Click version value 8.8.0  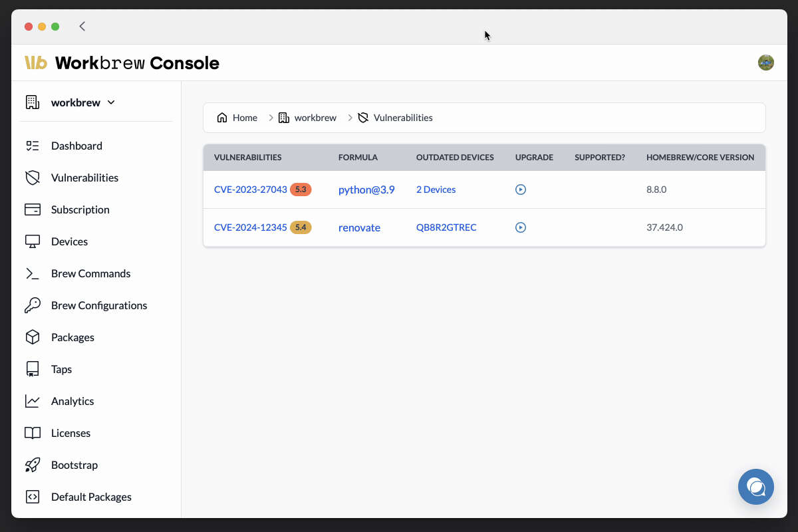(x=656, y=190)
